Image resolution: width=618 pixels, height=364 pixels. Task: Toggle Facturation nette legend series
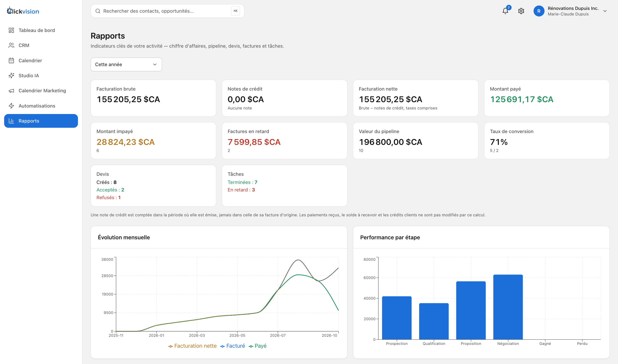192,346
